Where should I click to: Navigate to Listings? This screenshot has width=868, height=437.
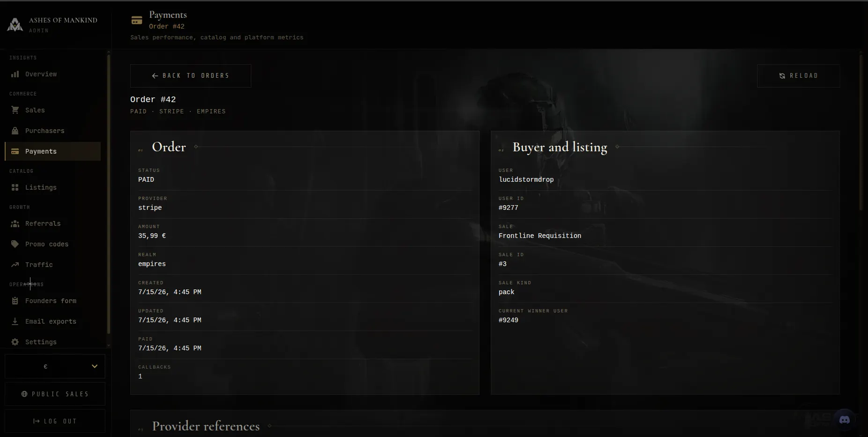pyautogui.click(x=52, y=187)
